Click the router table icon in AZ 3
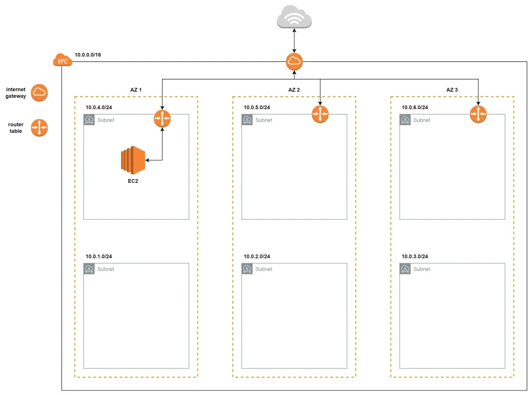 [478, 114]
